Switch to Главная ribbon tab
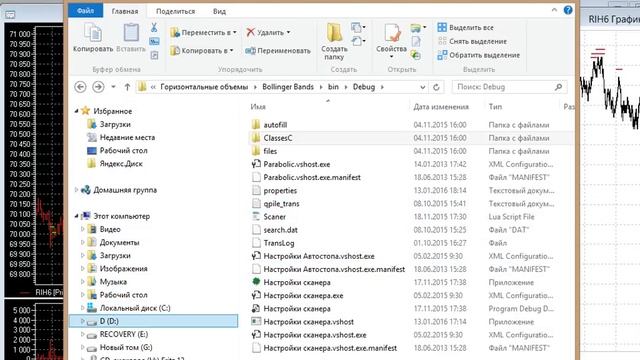The image size is (640, 360). click(125, 11)
